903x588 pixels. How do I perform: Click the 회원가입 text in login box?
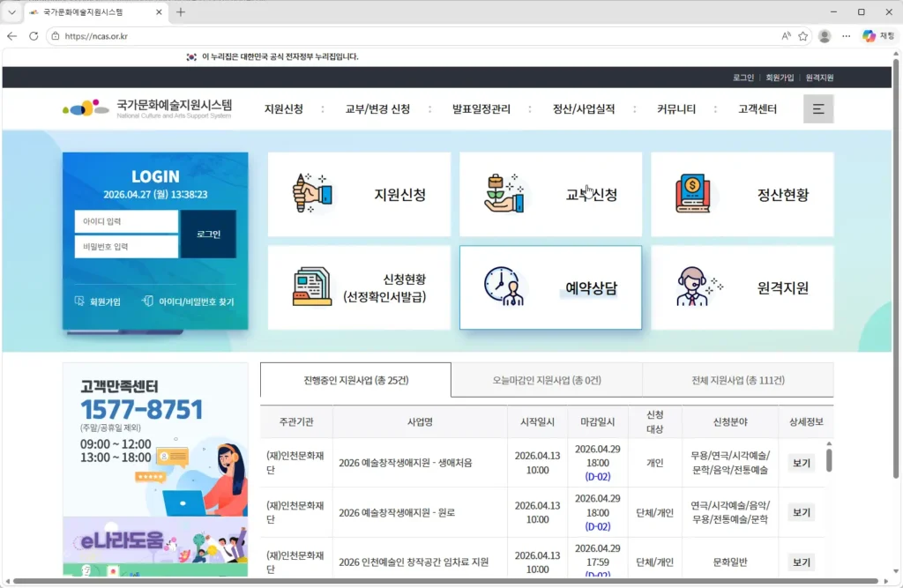[x=105, y=301]
